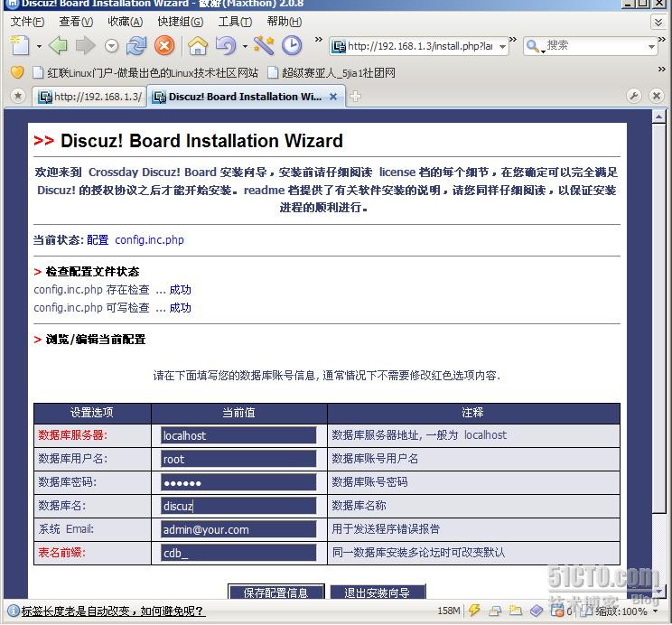Viewport: 672px width, 625px height.
Task: Open the magic wand tools icon
Action: 264,45
